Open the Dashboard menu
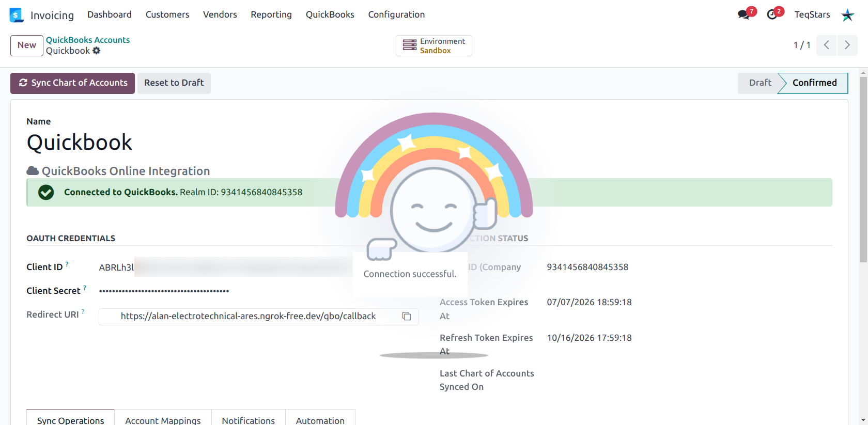The height and width of the screenshot is (425, 868). point(110,14)
